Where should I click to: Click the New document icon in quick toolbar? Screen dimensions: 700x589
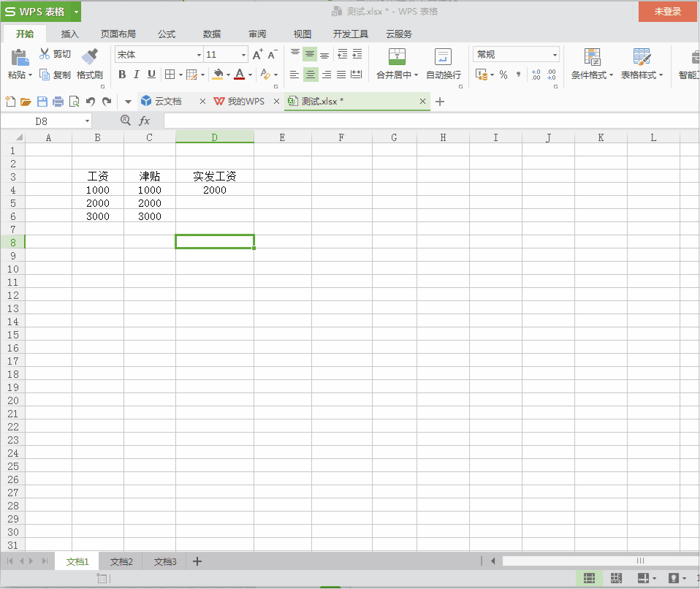10,102
